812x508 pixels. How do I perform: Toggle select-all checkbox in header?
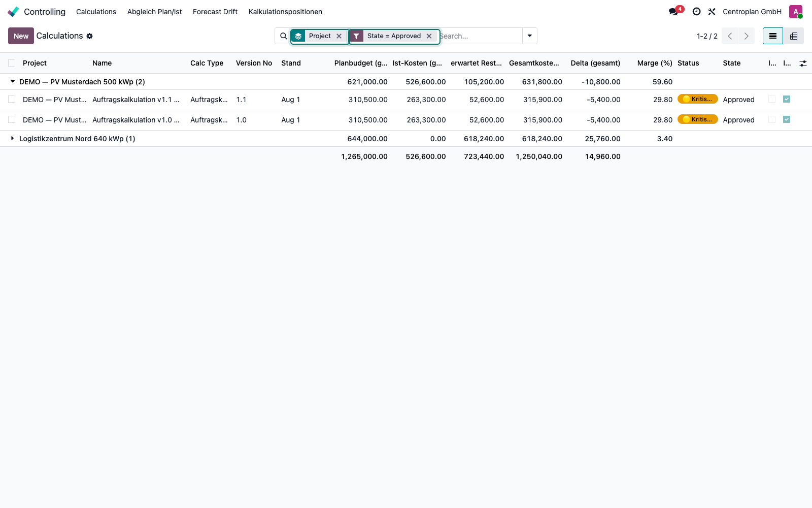pyautogui.click(x=12, y=63)
